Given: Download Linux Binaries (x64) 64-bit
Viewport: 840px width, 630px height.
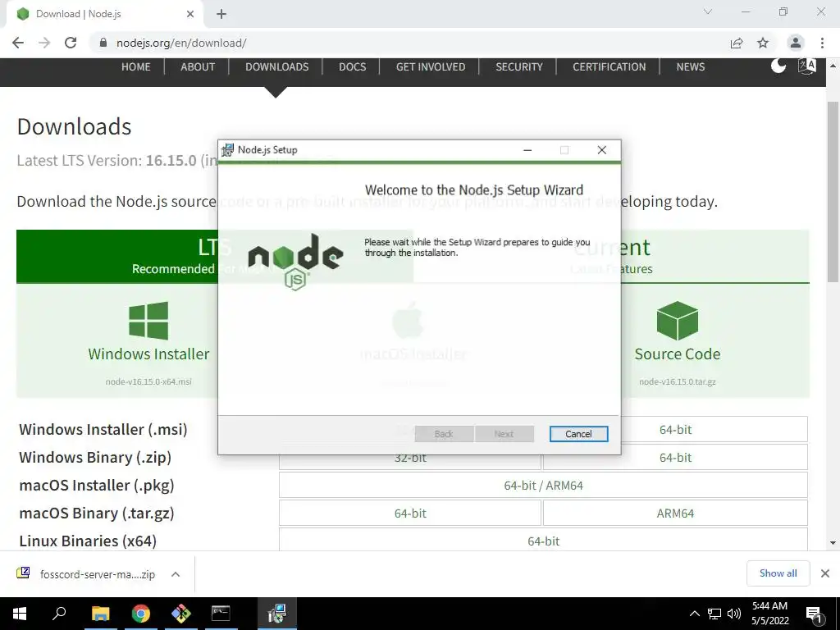Looking at the screenshot, I should point(543,540).
